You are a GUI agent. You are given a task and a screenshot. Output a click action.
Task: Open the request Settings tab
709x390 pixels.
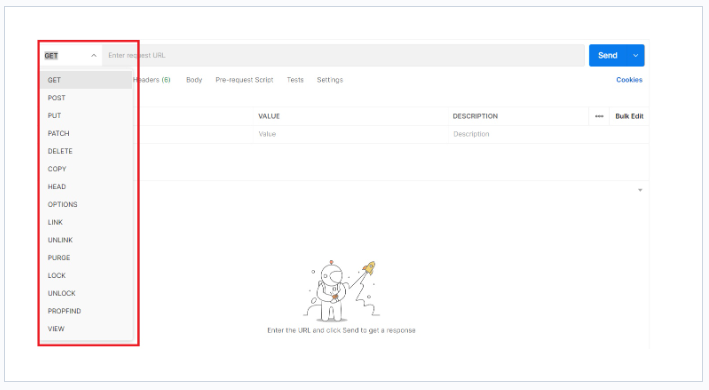[330, 80]
